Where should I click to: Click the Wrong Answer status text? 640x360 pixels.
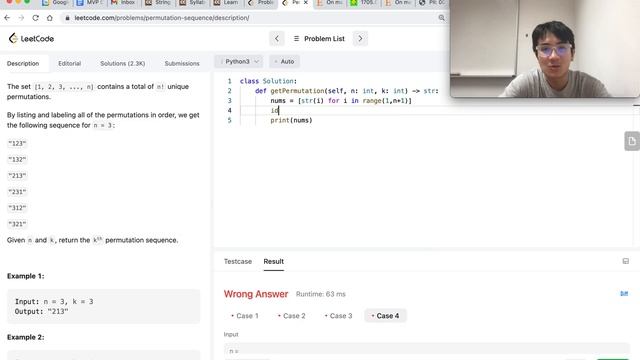click(x=256, y=294)
